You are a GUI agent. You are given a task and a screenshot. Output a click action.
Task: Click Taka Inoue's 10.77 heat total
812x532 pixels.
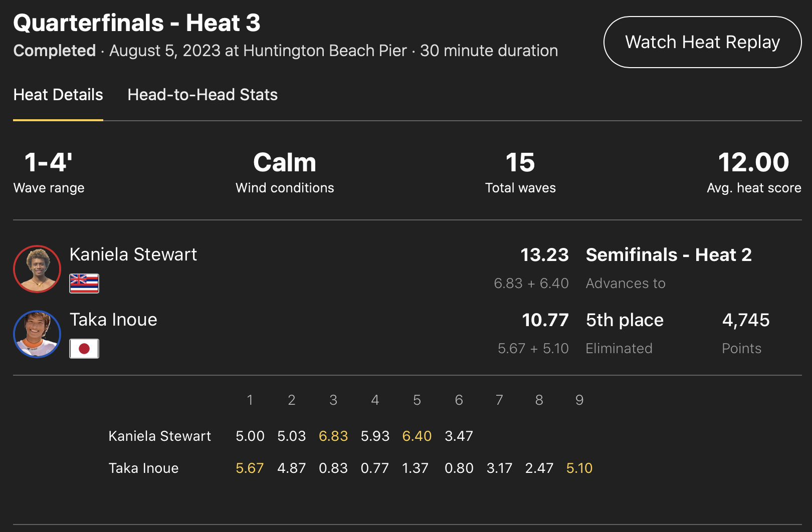(545, 320)
